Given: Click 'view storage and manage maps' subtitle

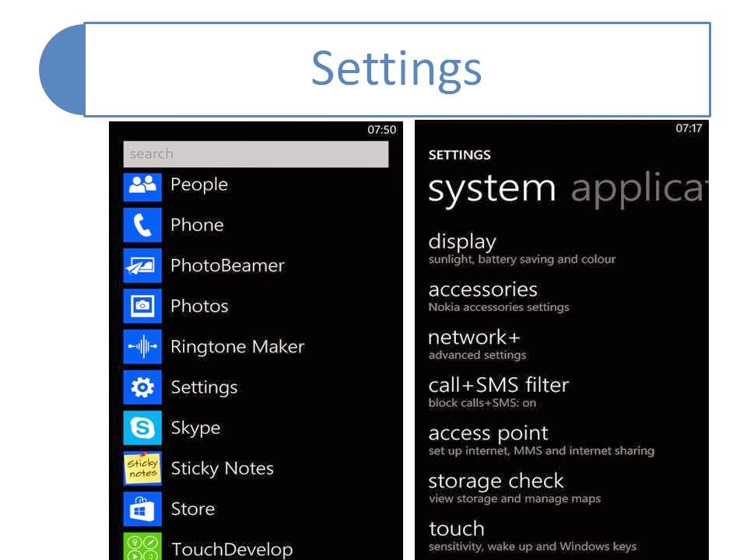Looking at the screenshot, I should (514, 499).
